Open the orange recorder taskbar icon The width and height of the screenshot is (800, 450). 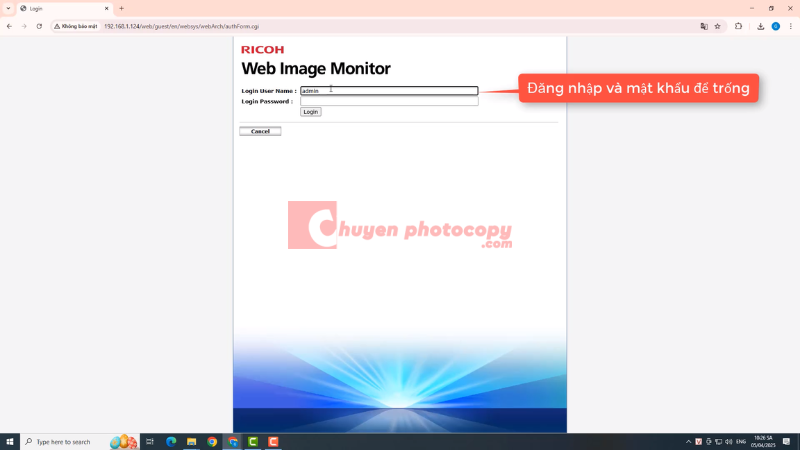point(273,442)
